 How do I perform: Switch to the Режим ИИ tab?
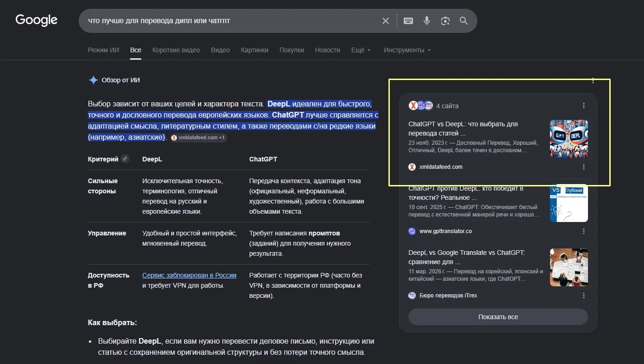pos(103,50)
